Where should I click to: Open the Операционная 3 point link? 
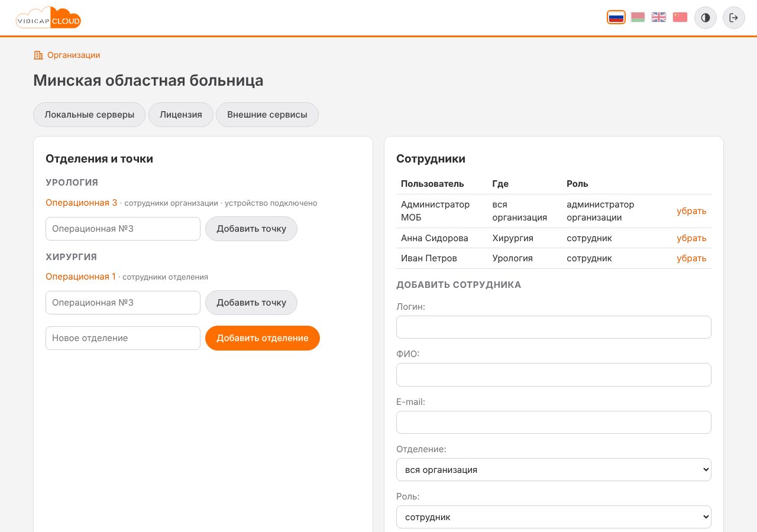82,203
